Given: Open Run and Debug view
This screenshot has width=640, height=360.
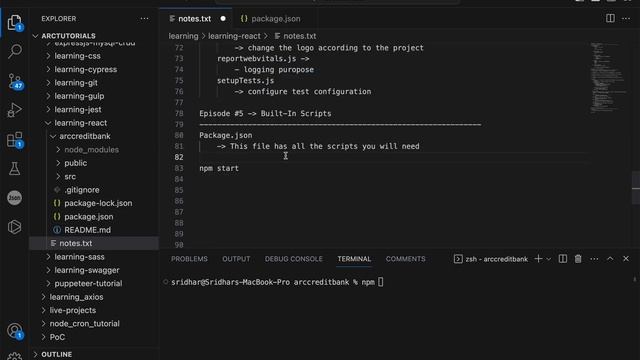Looking at the screenshot, I should (x=15, y=110).
